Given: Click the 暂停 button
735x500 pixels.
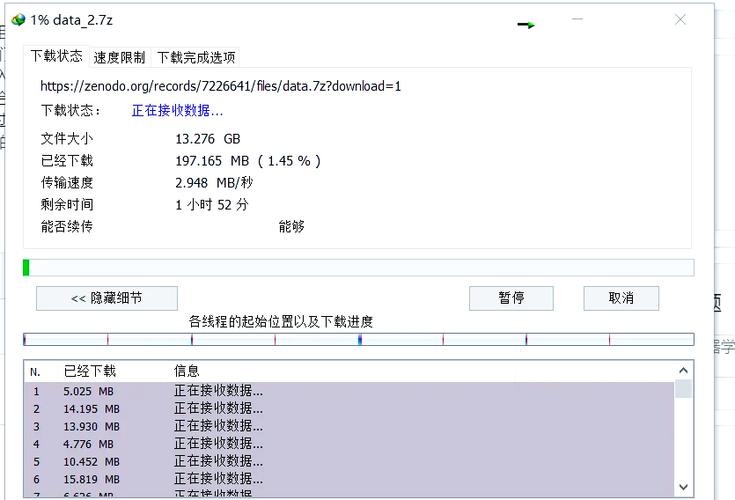Looking at the screenshot, I should [511, 298].
